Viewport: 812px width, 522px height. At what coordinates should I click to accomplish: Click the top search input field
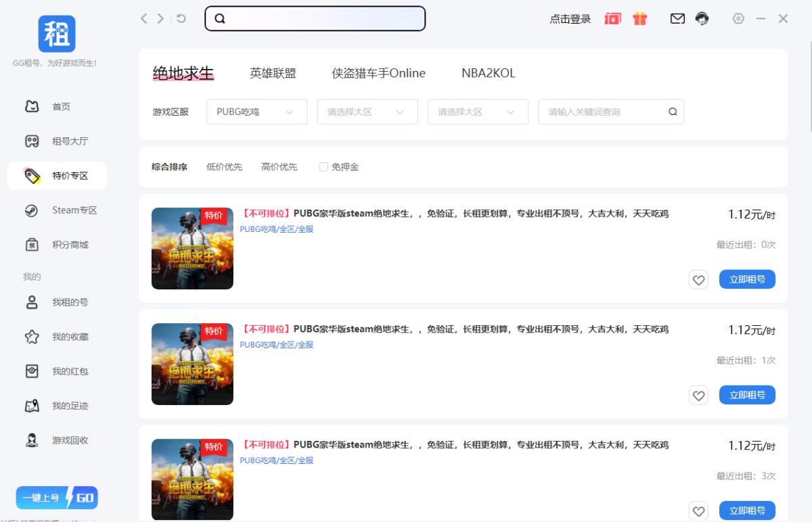click(315, 19)
